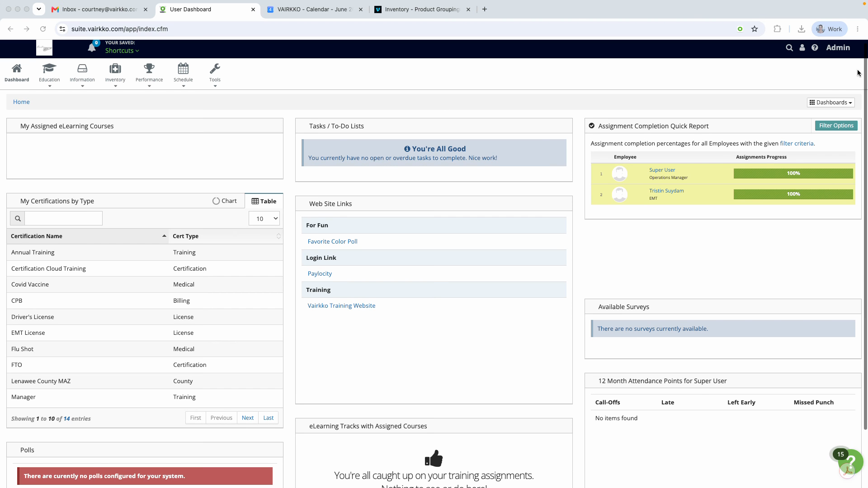Screen dimensions: 868x488
Task: Select the Covid Vaccine row
Action: tap(145, 285)
